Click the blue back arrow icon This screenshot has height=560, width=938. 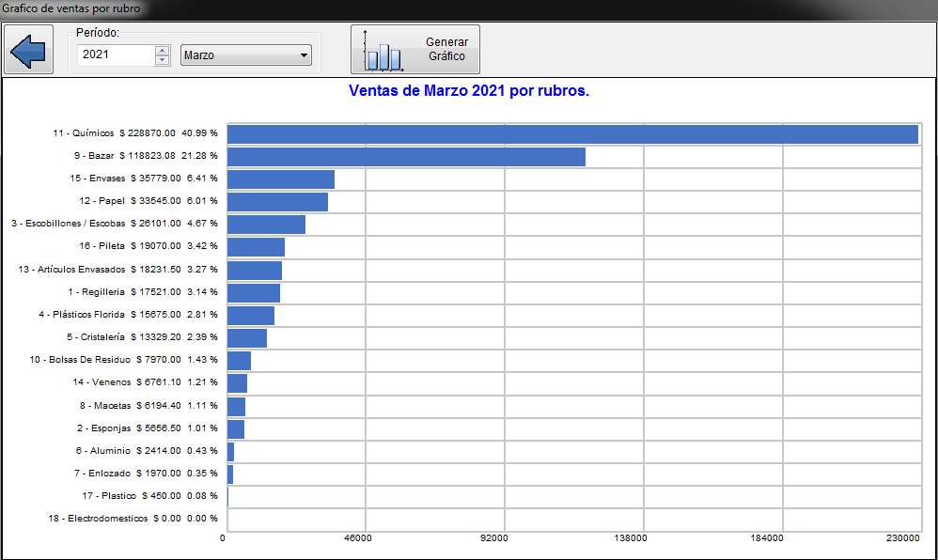(x=27, y=51)
